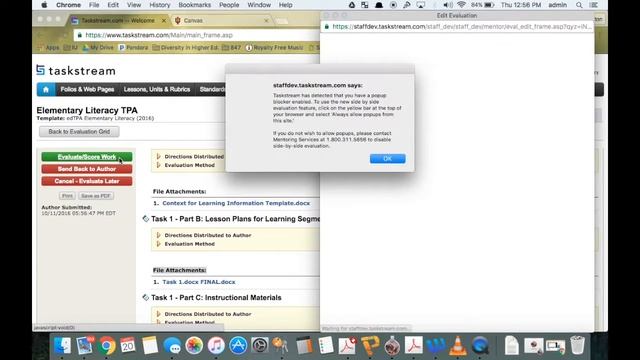640x360 pixels.
Task: Open the Pandora bookmark
Action: point(133,48)
